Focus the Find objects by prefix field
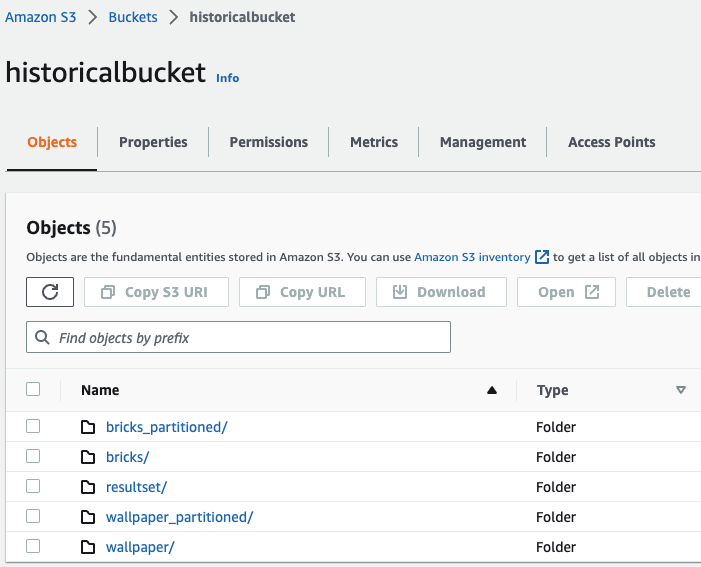Screen dimensions: 701x567 (x=250, y=338)
